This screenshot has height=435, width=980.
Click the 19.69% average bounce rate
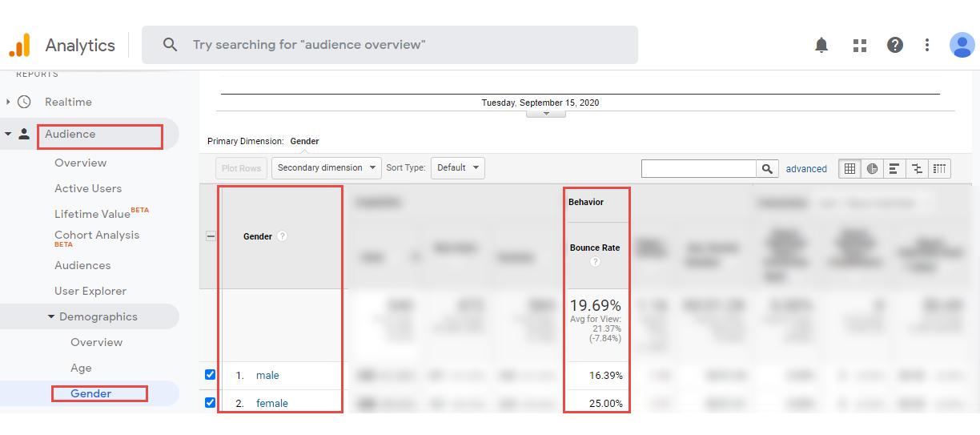[595, 305]
